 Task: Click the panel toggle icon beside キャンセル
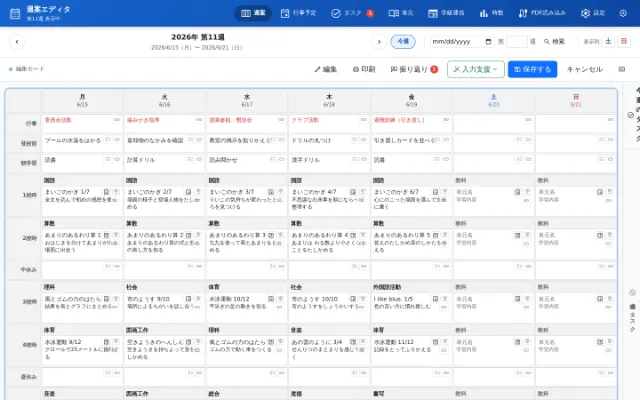(x=622, y=69)
